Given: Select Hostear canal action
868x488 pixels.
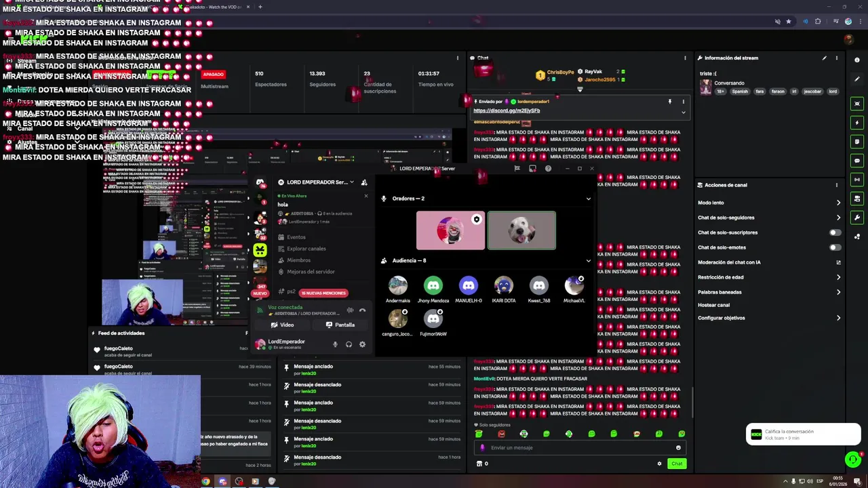Looking at the screenshot, I should point(713,305).
